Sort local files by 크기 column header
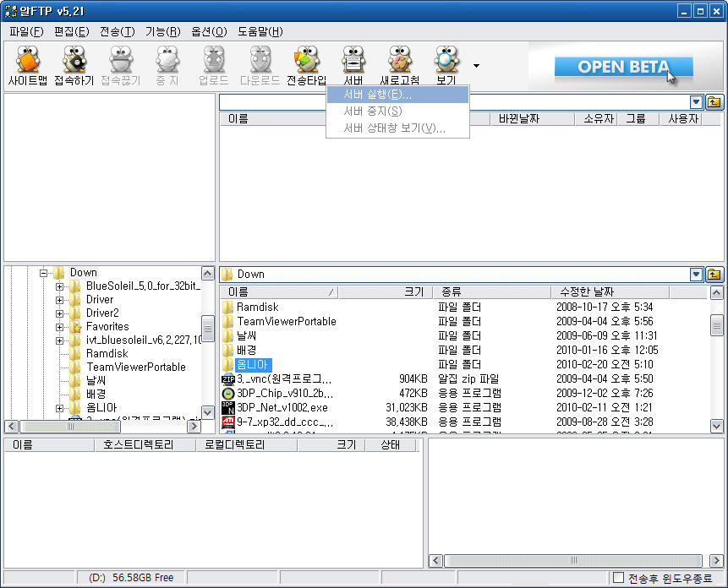The width and height of the screenshot is (728, 588). tap(386, 292)
